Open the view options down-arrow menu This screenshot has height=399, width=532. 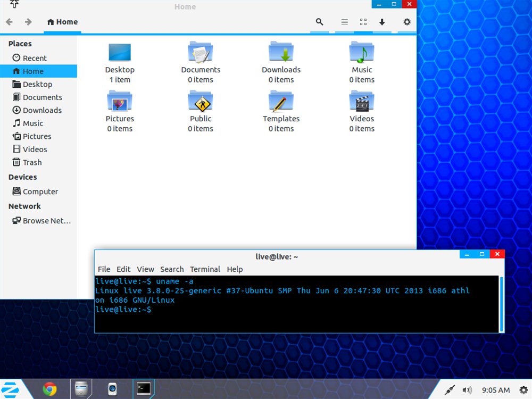tap(382, 22)
